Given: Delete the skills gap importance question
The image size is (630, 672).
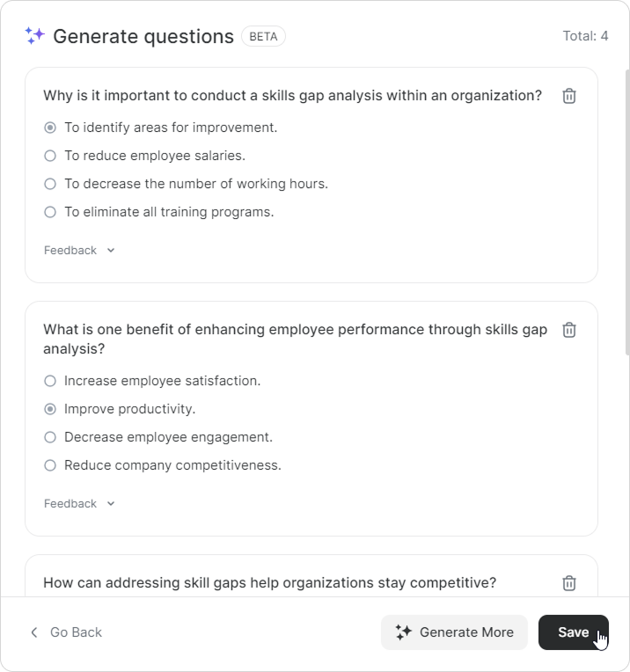Looking at the screenshot, I should 569,96.
